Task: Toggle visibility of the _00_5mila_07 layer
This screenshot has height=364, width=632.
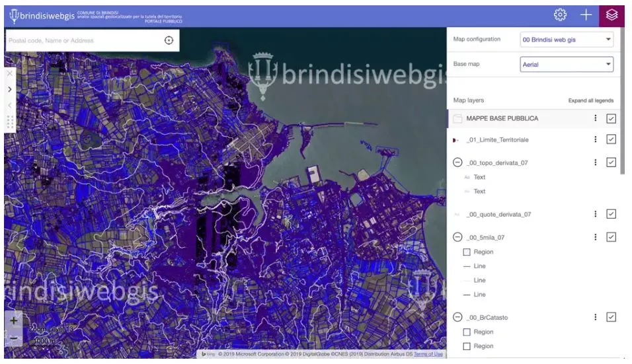Action: coord(611,237)
